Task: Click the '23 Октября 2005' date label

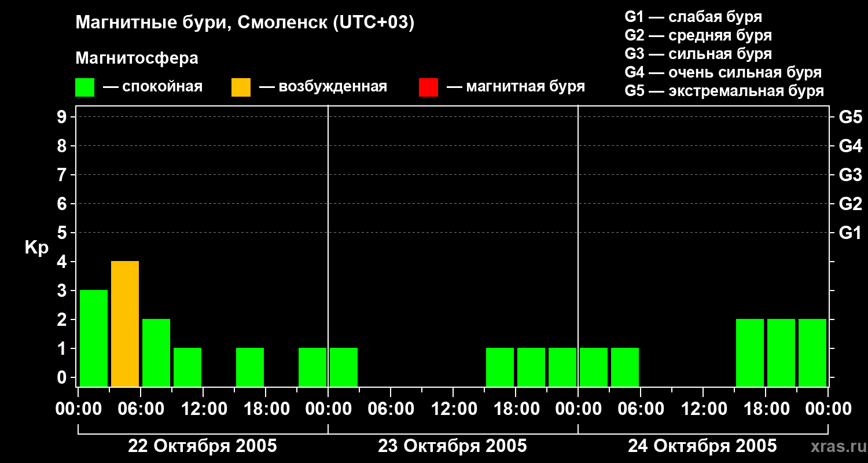Action: point(453,446)
